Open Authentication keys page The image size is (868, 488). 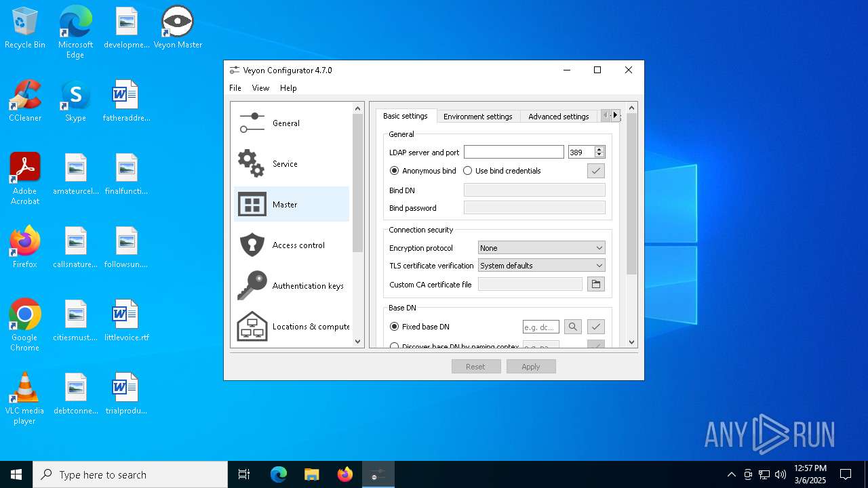pyautogui.click(x=292, y=286)
